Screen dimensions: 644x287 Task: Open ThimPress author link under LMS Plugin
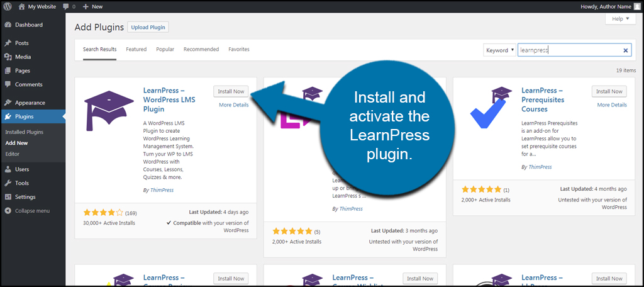point(162,190)
